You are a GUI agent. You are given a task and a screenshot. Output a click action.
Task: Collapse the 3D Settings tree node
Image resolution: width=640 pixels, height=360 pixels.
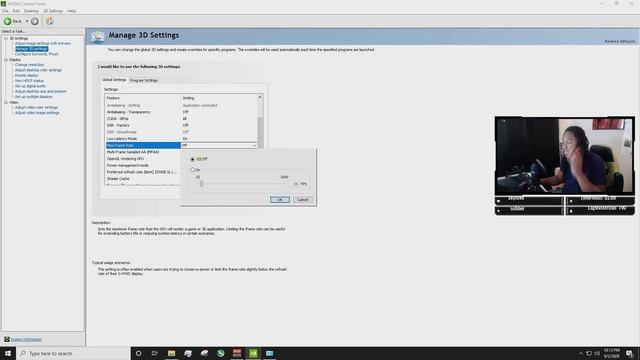[x=6, y=38]
